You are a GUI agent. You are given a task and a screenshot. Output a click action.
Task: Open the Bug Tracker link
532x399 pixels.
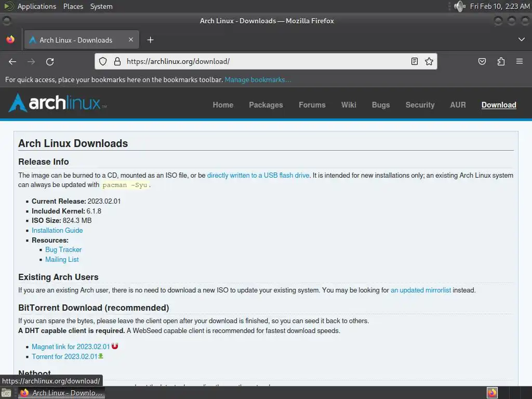point(63,250)
